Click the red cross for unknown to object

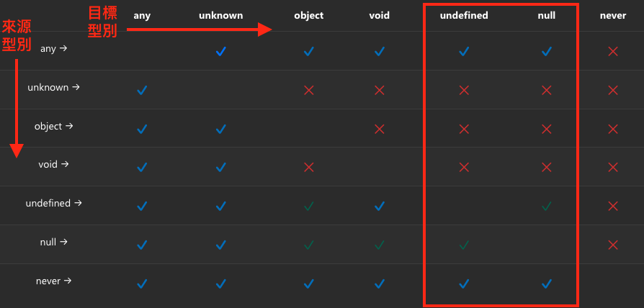(x=309, y=90)
